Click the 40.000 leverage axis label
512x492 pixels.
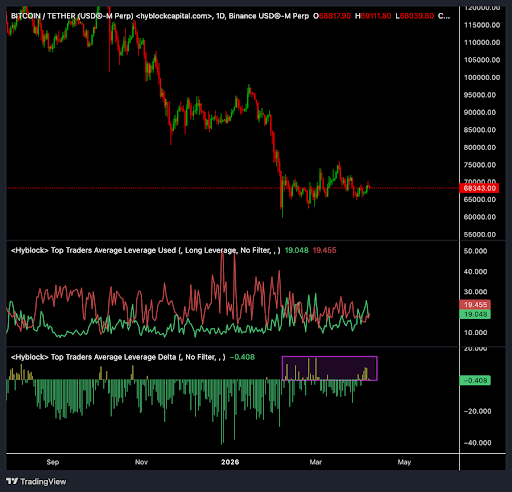tap(475, 272)
